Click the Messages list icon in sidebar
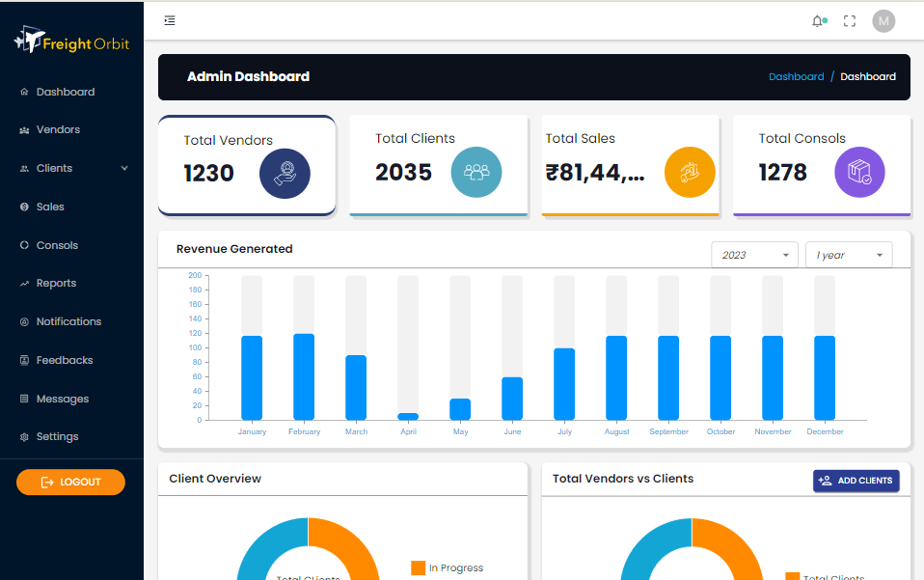Screen dimensions: 924x580 click(x=24, y=399)
